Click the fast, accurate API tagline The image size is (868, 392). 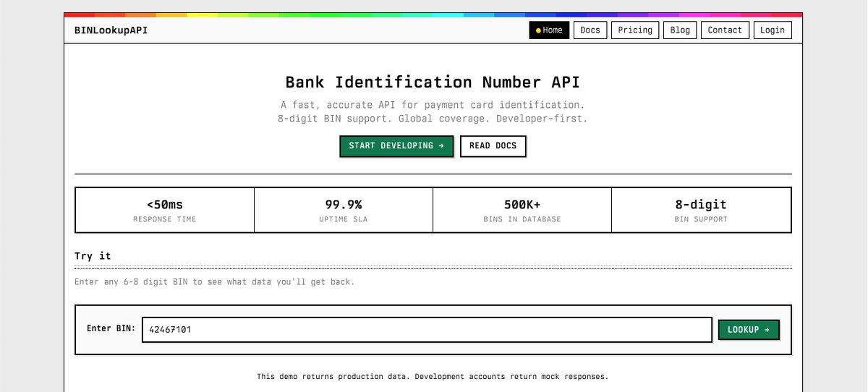coord(433,105)
